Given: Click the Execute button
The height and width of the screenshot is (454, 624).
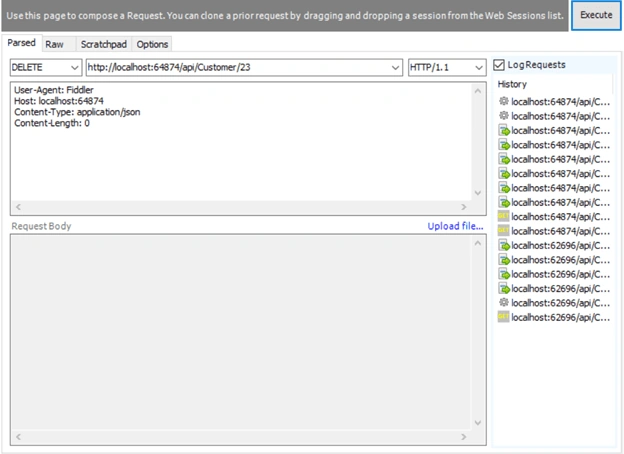Looking at the screenshot, I should (x=596, y=15).
